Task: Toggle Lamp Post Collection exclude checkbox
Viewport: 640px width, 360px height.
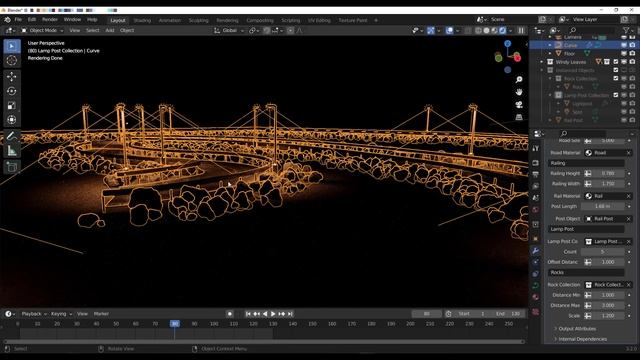Action: point(616,95)
